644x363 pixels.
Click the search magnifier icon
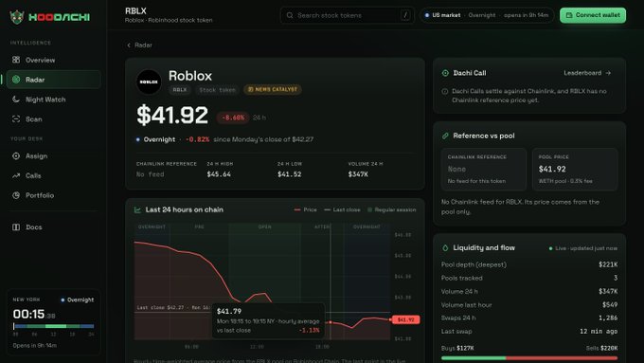tap(290, 15)
